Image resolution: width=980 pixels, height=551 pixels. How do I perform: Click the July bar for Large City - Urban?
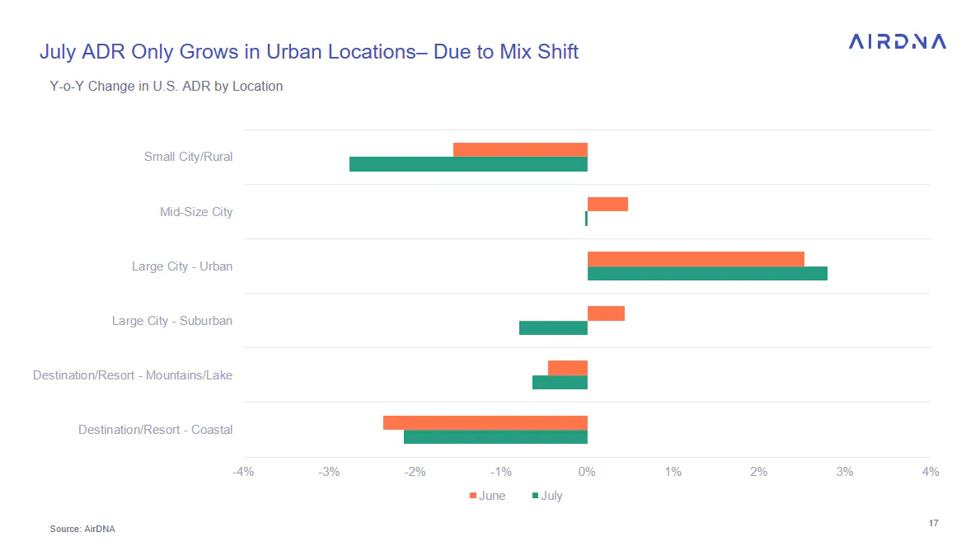707,273
